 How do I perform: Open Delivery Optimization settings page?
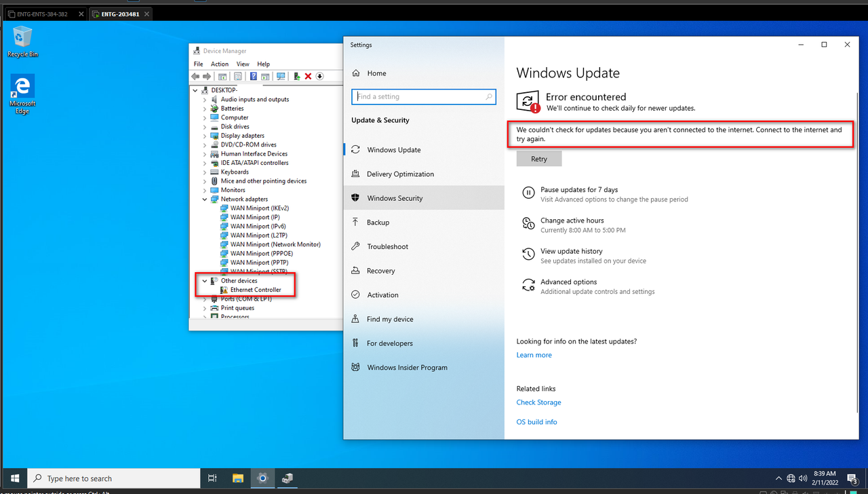click(424, 174)
